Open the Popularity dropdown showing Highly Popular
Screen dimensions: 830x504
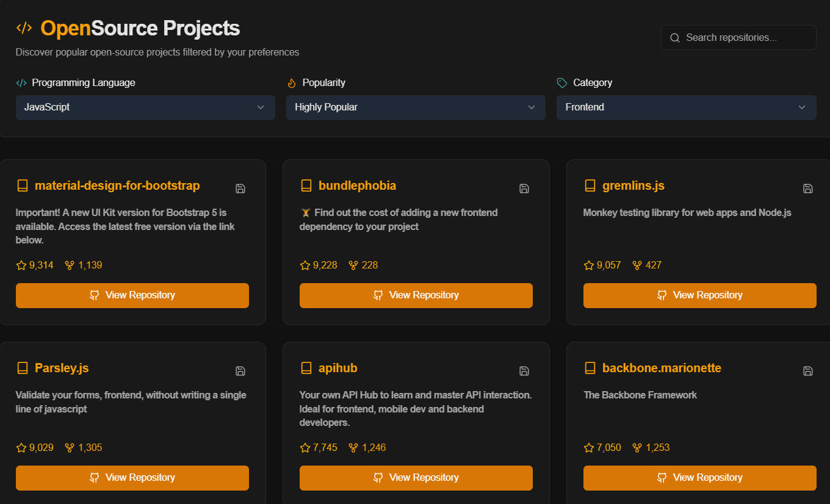(416, 107)
